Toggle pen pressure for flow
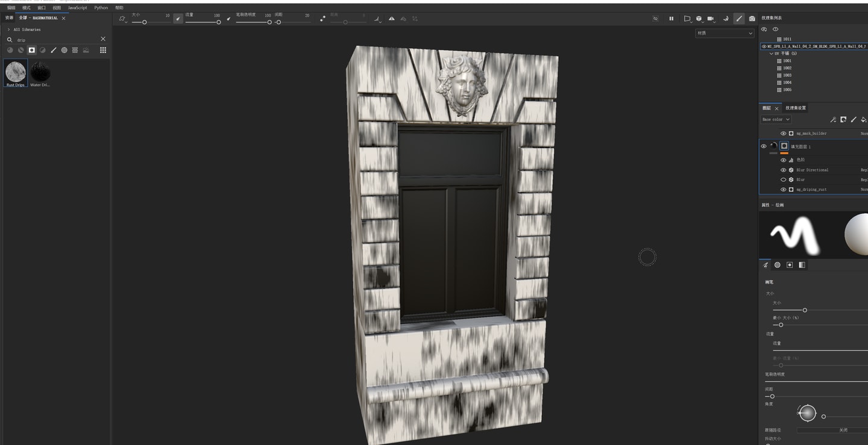Screen dimensions: 868x445 click(228, 19)
